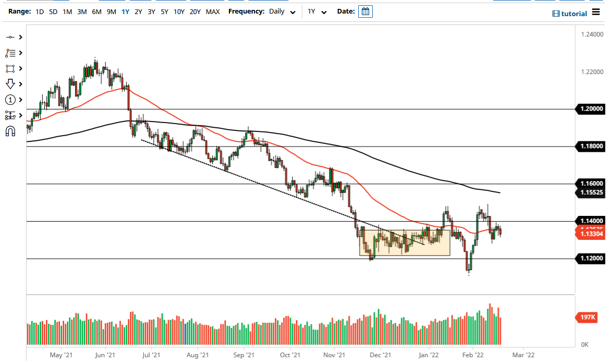The width and height of the screenshot is (609, 364).
Task: Select the 1D range
Action: (x=39, y=11)
